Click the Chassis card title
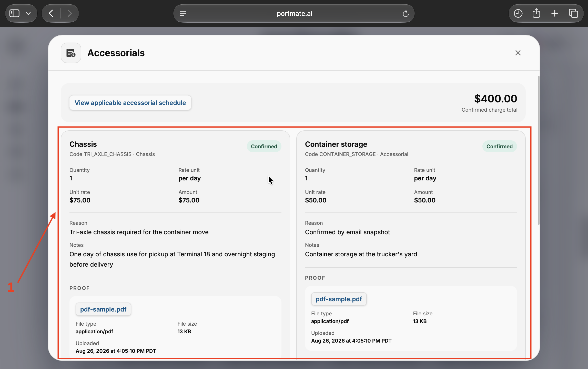 pos(83,144)
